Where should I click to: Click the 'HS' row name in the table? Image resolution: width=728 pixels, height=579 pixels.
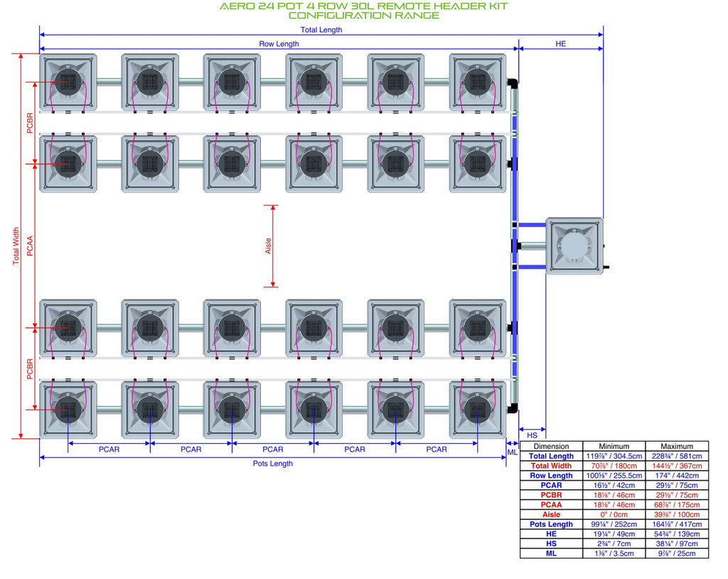pos(551,543)
